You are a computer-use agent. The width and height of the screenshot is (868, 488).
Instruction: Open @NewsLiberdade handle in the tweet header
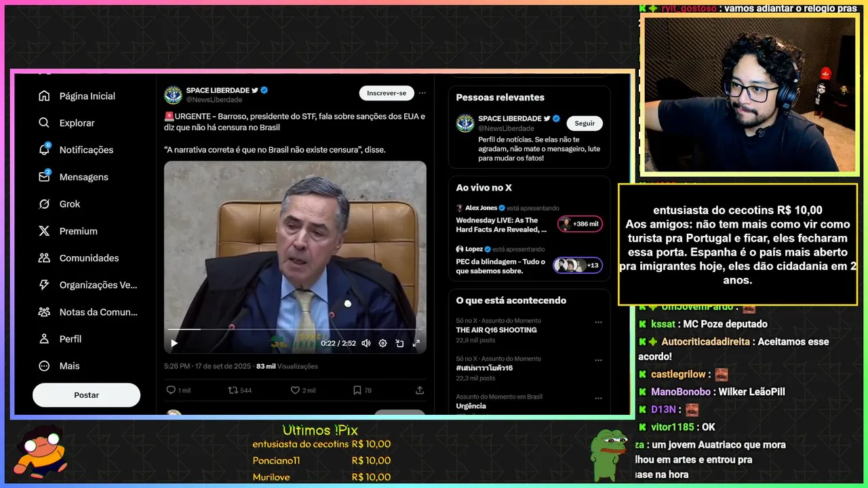click(214, 100)
